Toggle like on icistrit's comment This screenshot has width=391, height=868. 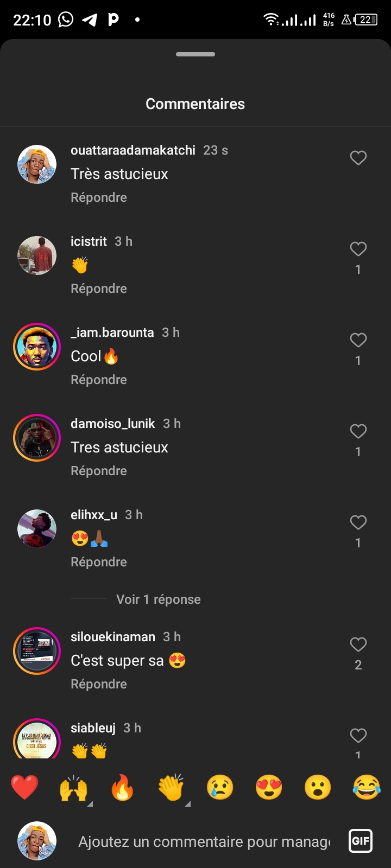358,249
